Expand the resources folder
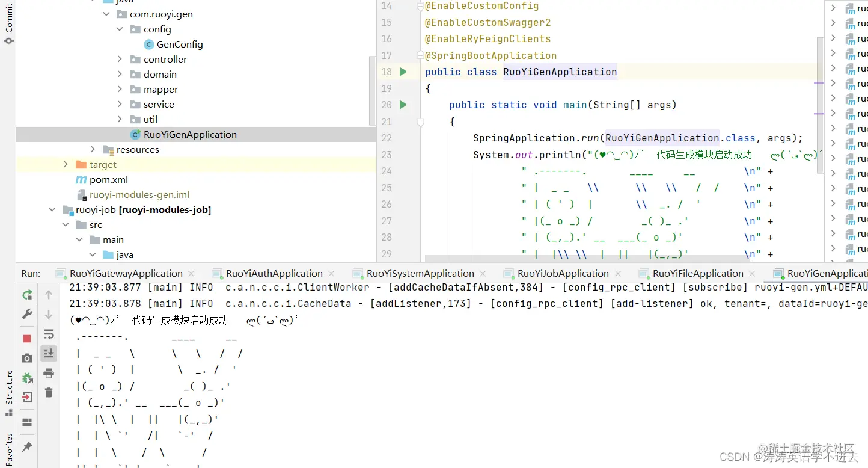 point(93,149)
